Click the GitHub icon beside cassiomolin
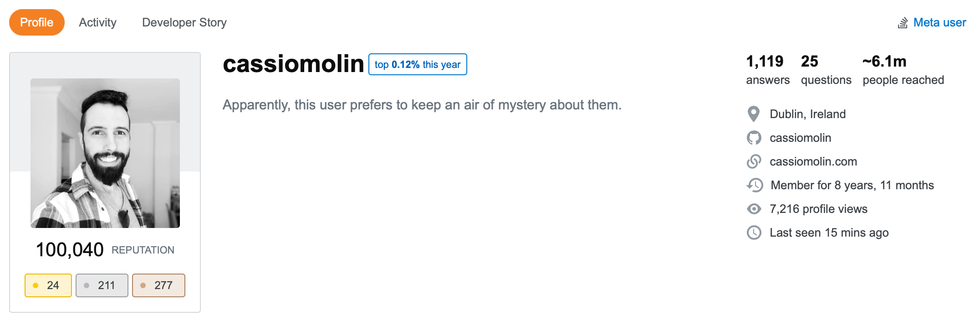980x321 pixels. [754, 138]
